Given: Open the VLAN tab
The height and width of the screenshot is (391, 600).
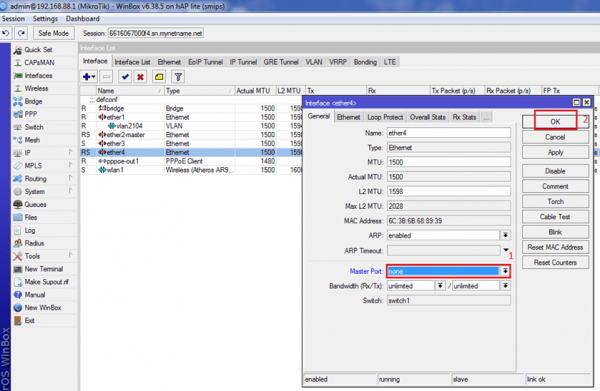Looking at the screenshot, I should tap(313, 62).
